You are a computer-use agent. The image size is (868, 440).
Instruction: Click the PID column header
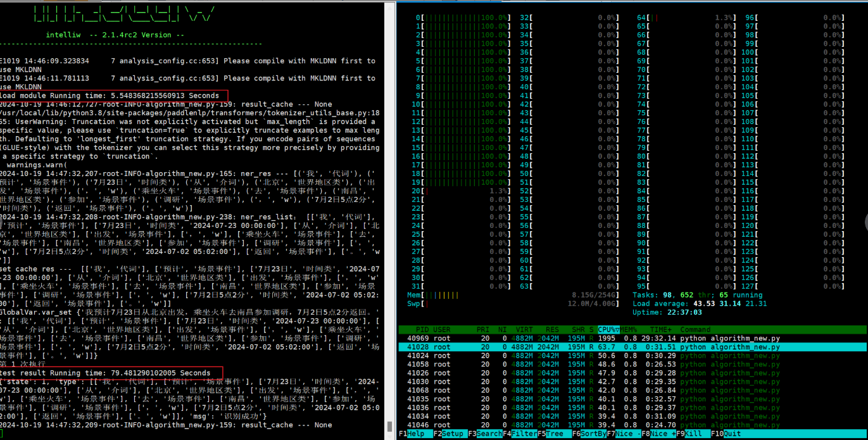click(x=422, y=330)
